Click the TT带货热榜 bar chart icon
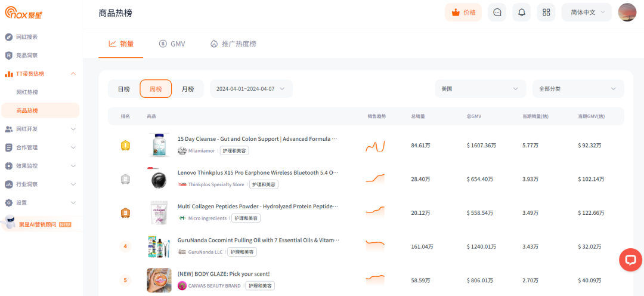 8,74
